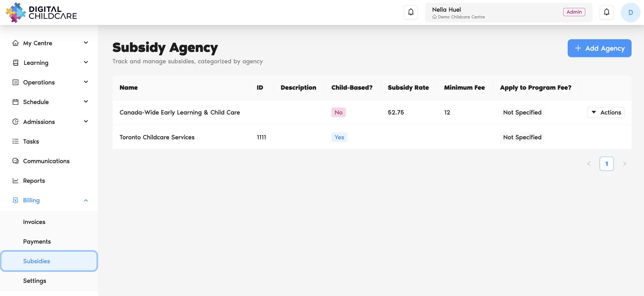Click the Reports chart icon
Viewport: 644px width, 296px height.
click(x=16, y=181)
